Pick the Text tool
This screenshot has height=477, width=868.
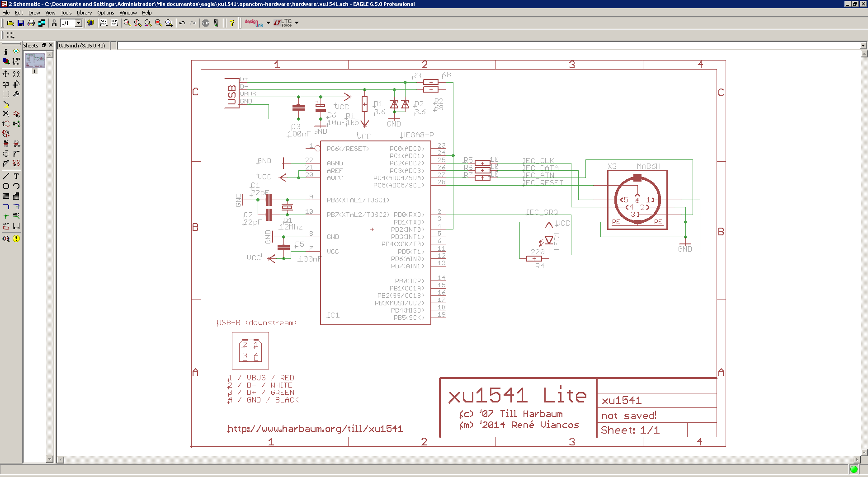(x=16, y=176)
